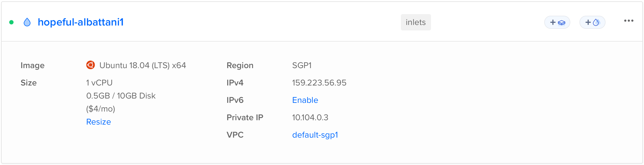Click the blue droplet icon beside hopeful-albattani1
Screen dimensions: 644x165
(27, 22)
